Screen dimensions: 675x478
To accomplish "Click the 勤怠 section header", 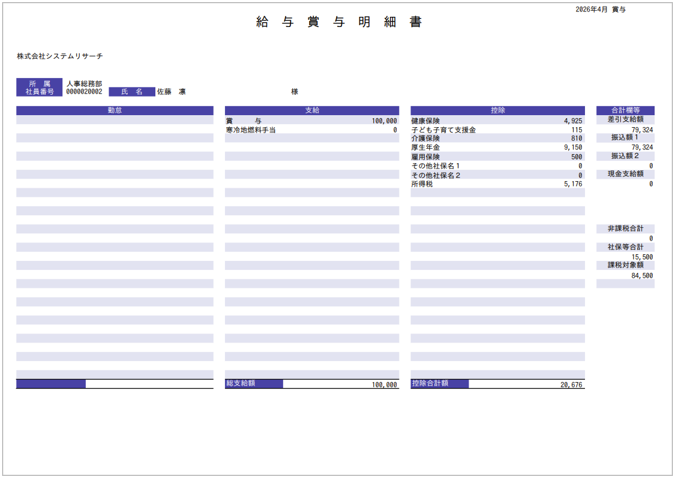I will coord(114,110).
